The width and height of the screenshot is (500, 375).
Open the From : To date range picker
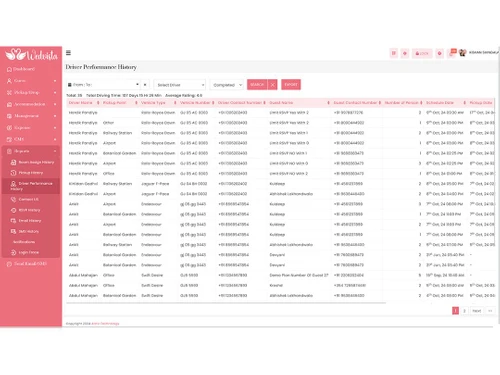point(103,85)
